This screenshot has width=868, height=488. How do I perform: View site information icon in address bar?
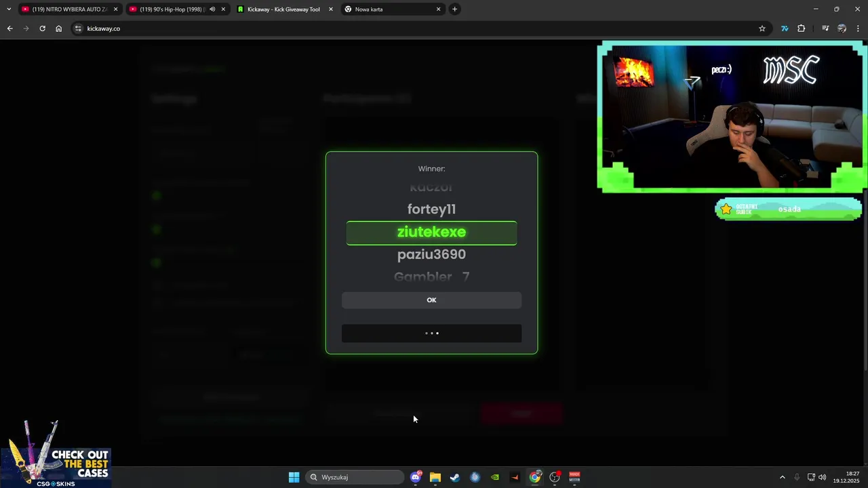(x=78, y=28)
